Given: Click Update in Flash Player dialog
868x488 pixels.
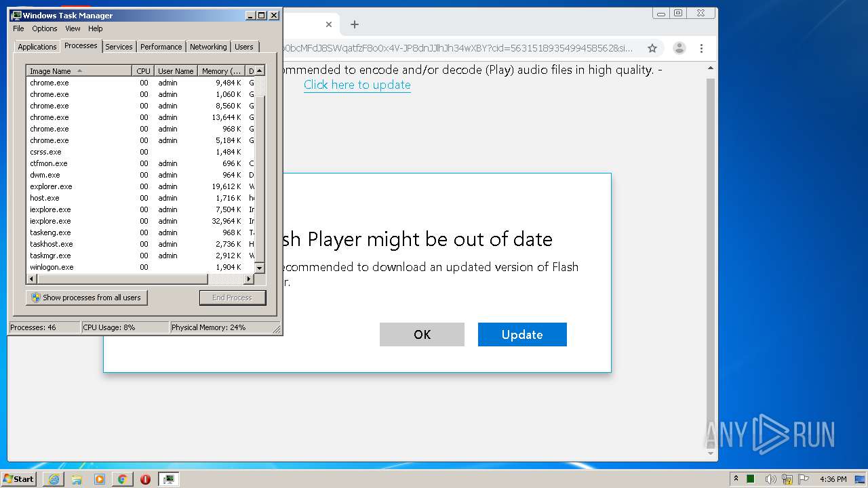Looking at the screenshot, I should tap(522, 334).
